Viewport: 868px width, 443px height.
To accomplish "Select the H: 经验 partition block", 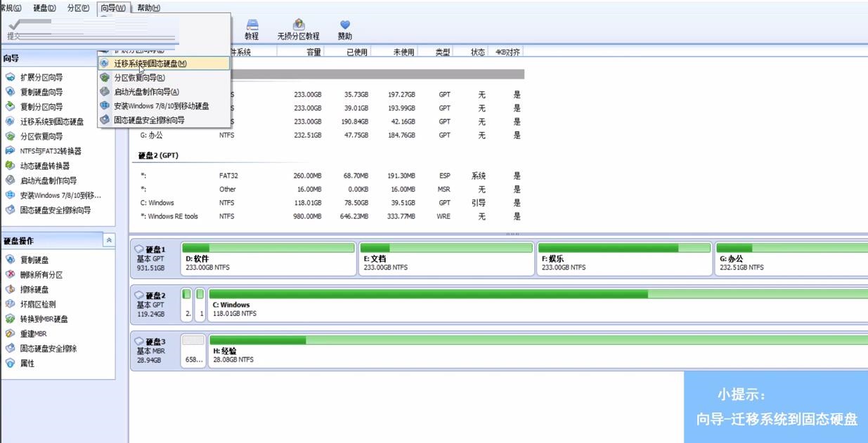I will [x=538, y=351].
